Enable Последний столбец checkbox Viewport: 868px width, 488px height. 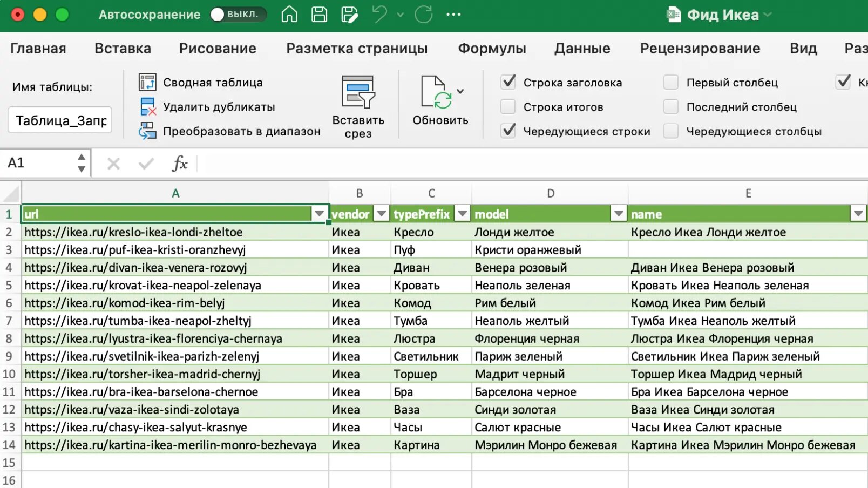[671, 107]
